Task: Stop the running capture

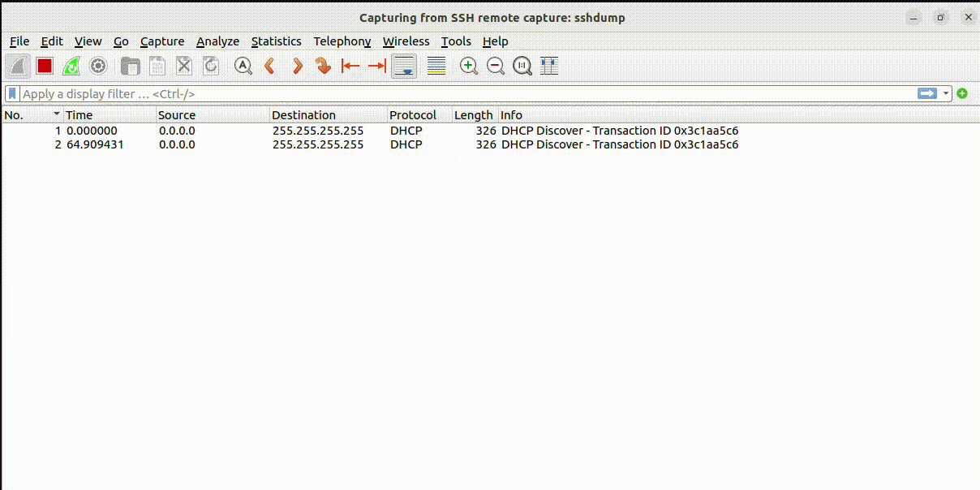Action: point(45,66)
